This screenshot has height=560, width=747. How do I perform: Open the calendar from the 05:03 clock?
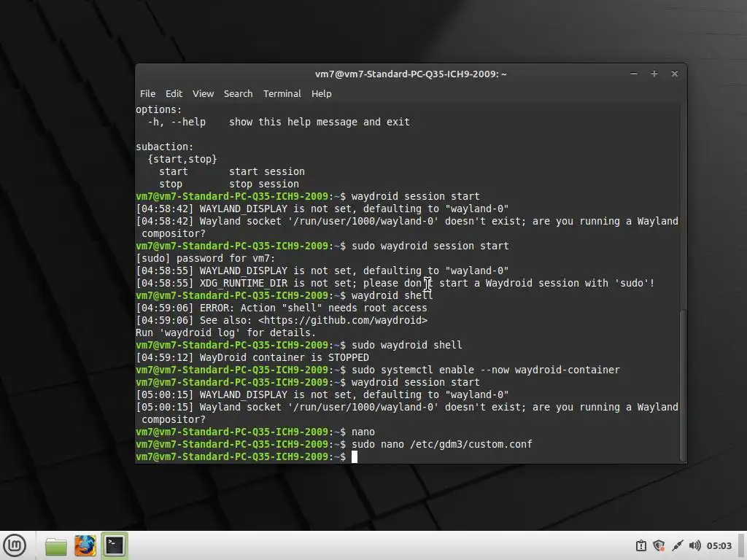click(719, 545)
